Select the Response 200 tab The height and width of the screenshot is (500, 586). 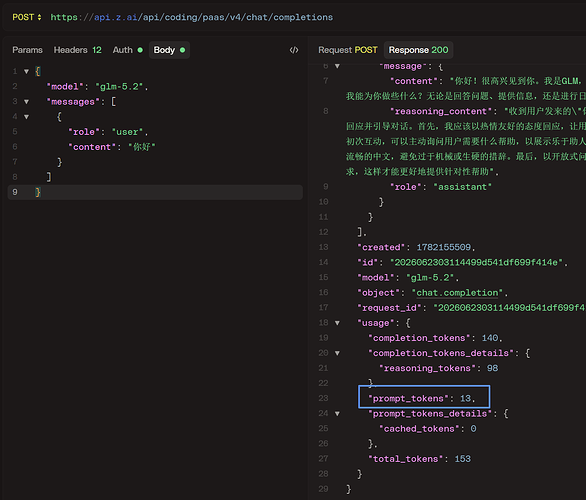[418, 50]
